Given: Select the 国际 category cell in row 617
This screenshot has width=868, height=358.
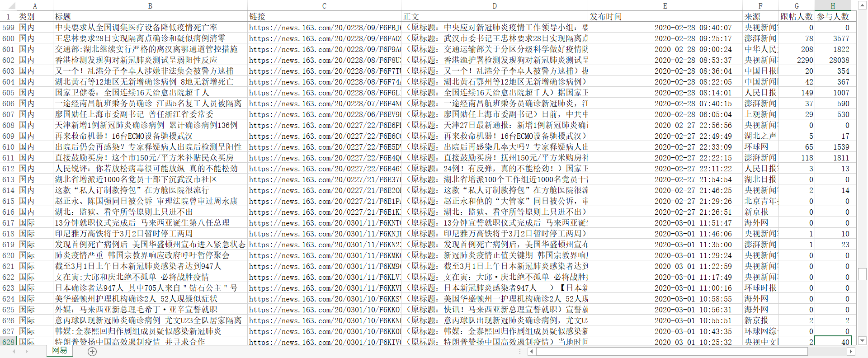Looking at the screenshot, I should tap(35, 223).
